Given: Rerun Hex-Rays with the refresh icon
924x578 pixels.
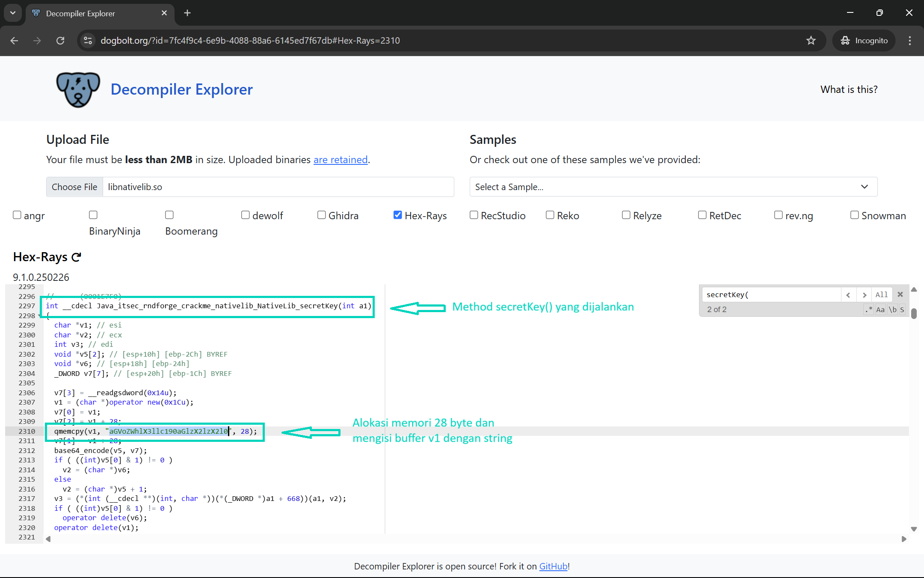Looking at the screenshot, I should pyautogui.click(x=77, y=257).
